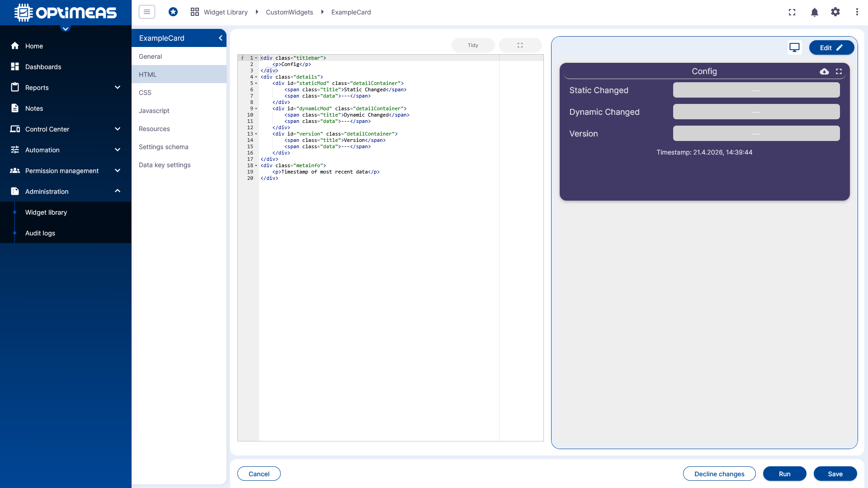Open the Settings schema section

point(179,147)
